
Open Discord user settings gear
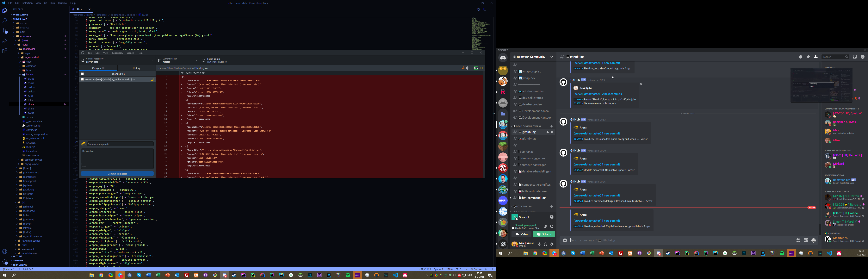click(x=552, y=244)
